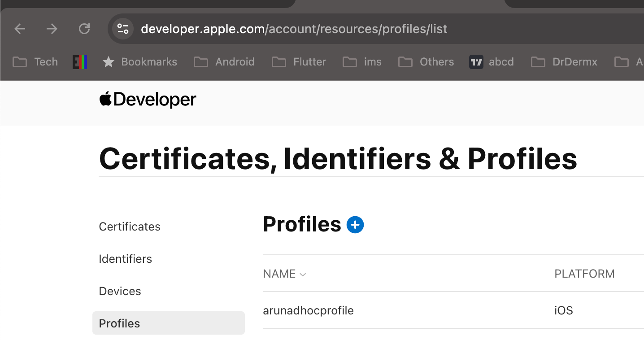This screenshot has width=644, height=340.
Task: Open the Tech bookmarks folder
Action: point(35,62)
